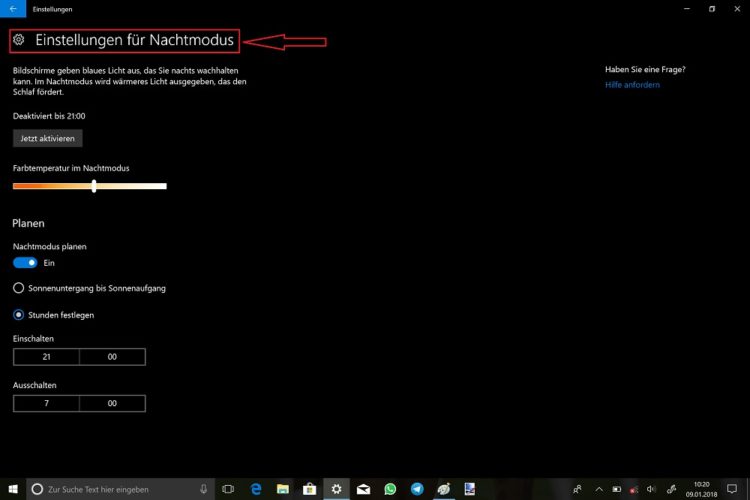The height and width of the screenshot is (500, 750).
Task: Open WhatsApp from taskbar
Action: click(x=390, y=489)
